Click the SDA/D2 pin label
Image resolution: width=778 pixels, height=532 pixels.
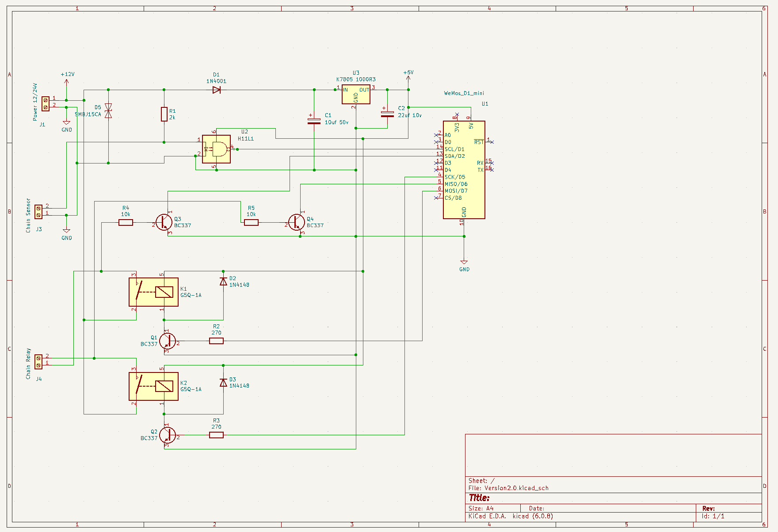(455, 156)
